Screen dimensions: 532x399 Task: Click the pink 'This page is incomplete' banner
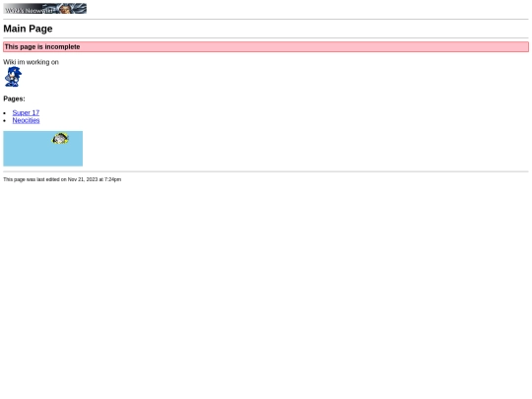point(266,47)
